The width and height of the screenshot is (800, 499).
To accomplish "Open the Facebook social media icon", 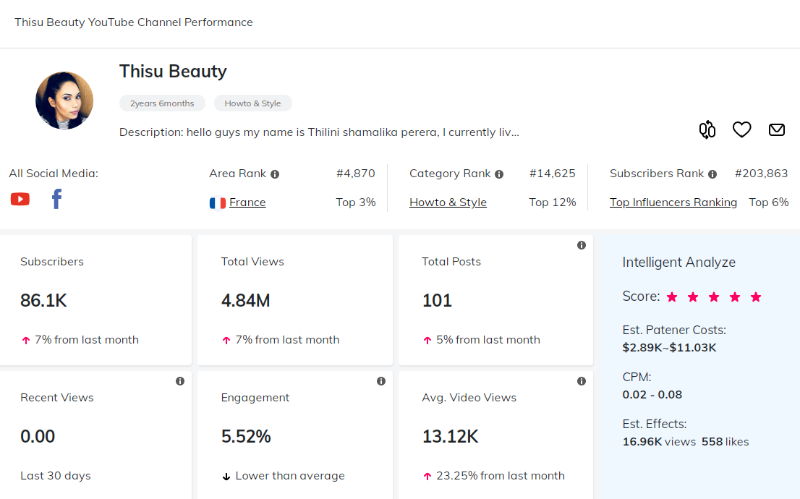I will pos(57,199).
